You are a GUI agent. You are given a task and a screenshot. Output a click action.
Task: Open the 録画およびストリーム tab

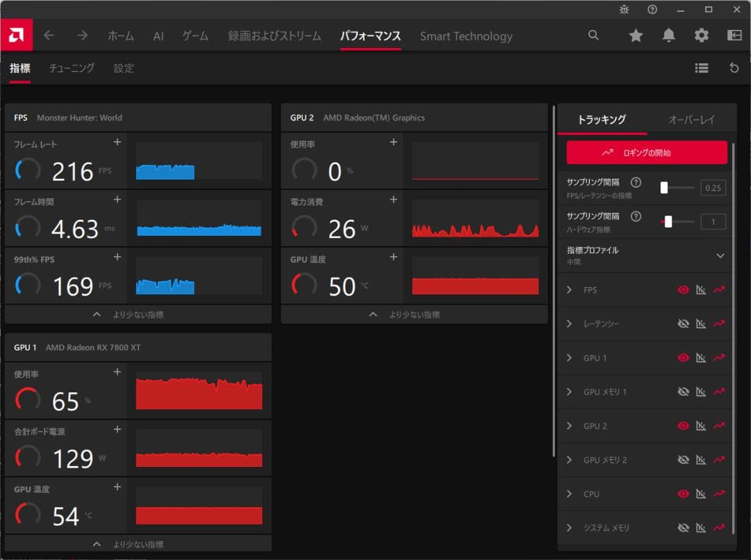pos(275,36)
